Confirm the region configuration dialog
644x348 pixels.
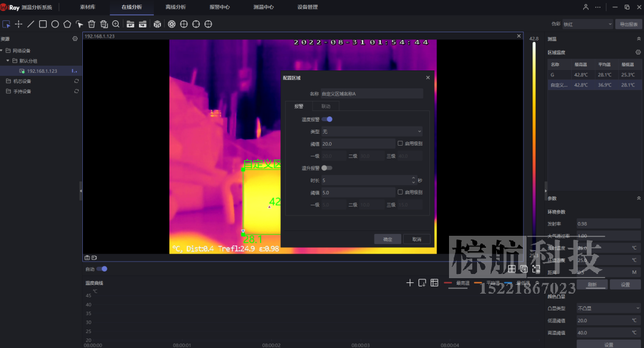tap(388, 239)
